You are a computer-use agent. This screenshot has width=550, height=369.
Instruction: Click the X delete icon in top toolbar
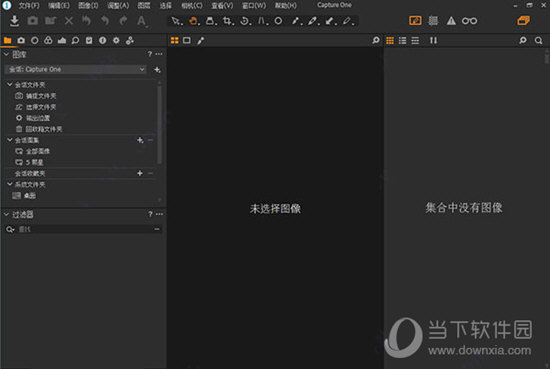pos(69,21)
